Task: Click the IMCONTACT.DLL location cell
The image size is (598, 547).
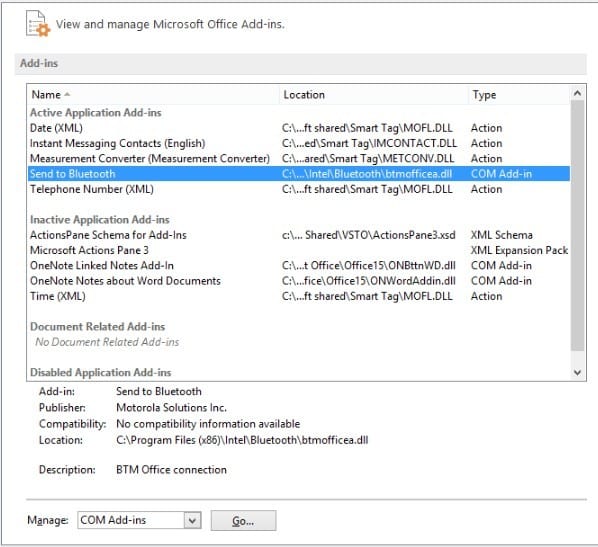Action: tap(369, 143)
